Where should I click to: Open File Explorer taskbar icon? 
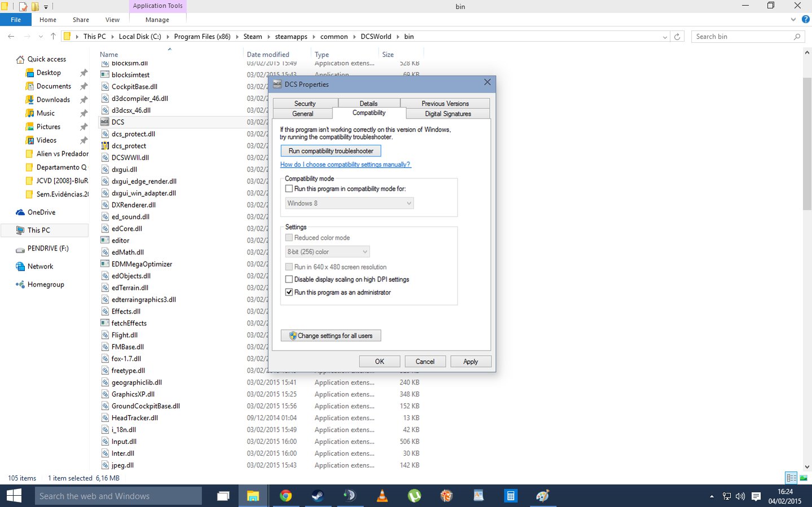coord(253,496)
